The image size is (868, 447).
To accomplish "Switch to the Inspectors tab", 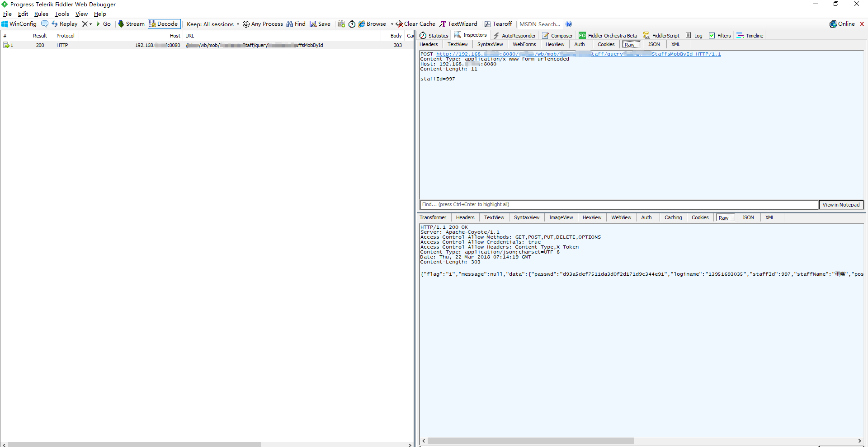I will tap(471, 35).
